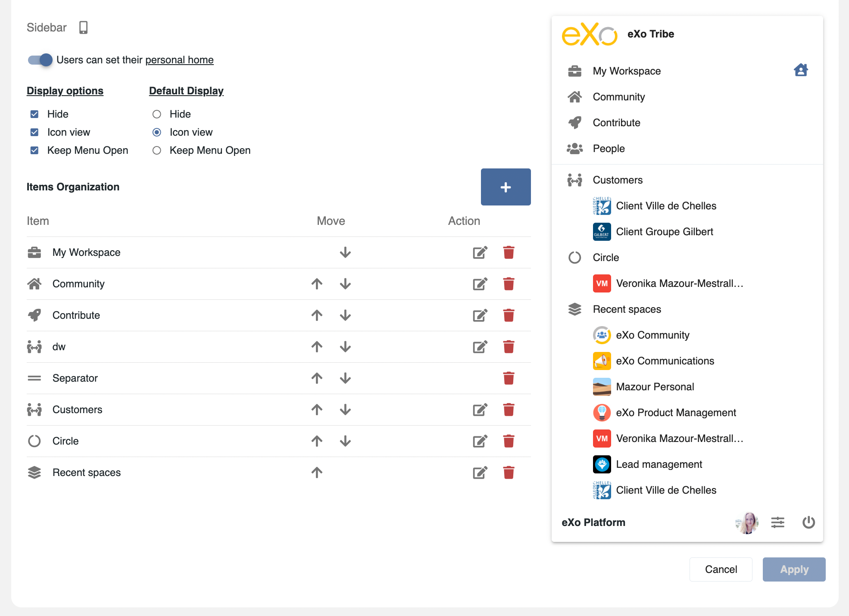Toggle users can set personal home switch
This screenshot has width=849, height=616.
click(x=40, y=60)
